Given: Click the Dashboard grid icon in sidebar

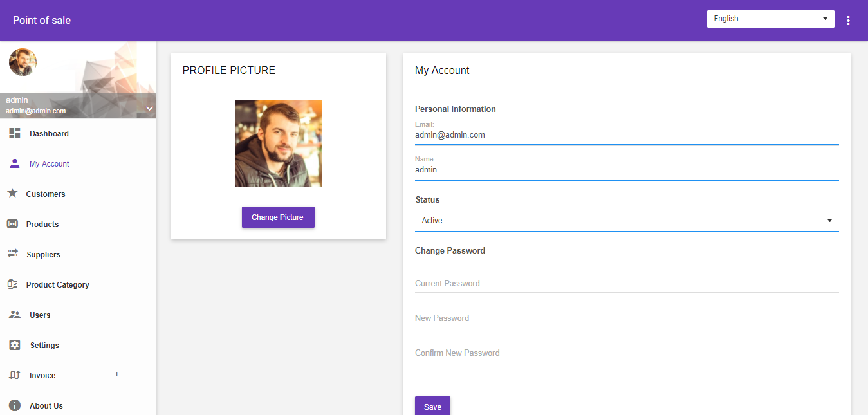Looking at the screenshot, I should [x=14, y=134].
